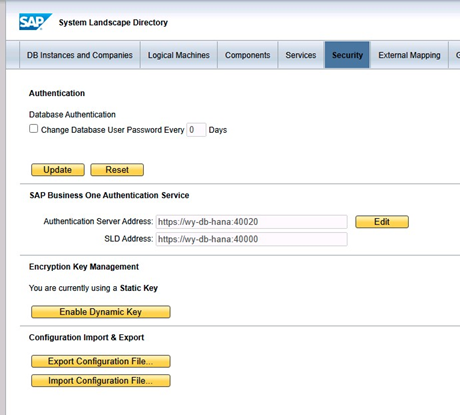460x415 pixels.
Task: Click the Update button
Action: pyautogui.click(x=58, y=170)
